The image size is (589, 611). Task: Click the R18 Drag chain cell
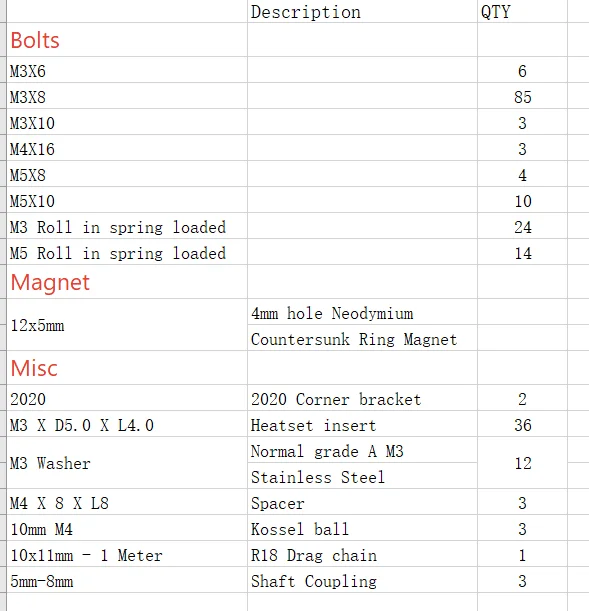362,554
